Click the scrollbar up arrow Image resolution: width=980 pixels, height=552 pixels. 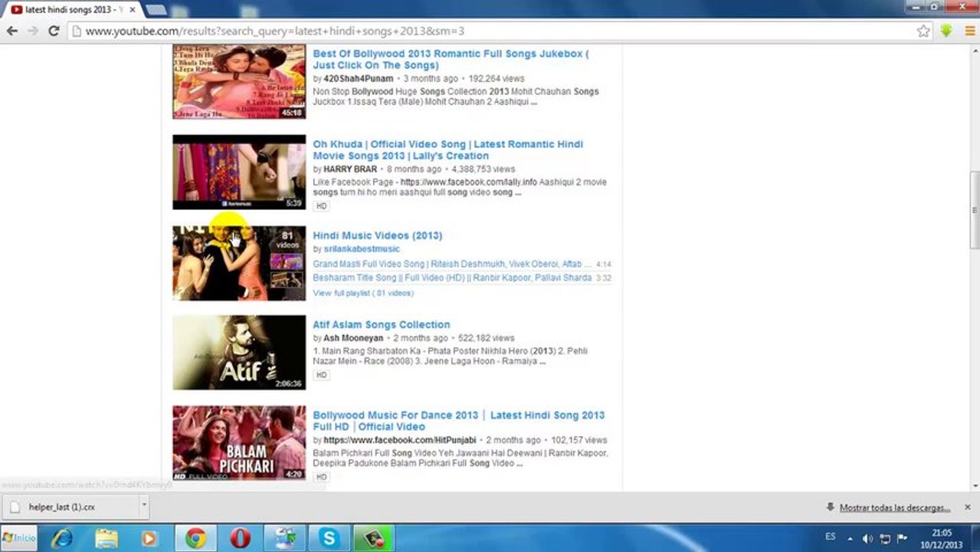point(974,50)
